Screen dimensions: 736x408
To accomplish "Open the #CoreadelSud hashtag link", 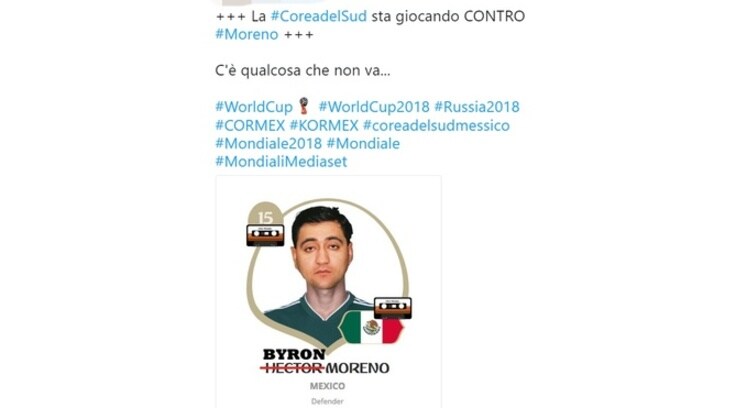I will [319, 16].
